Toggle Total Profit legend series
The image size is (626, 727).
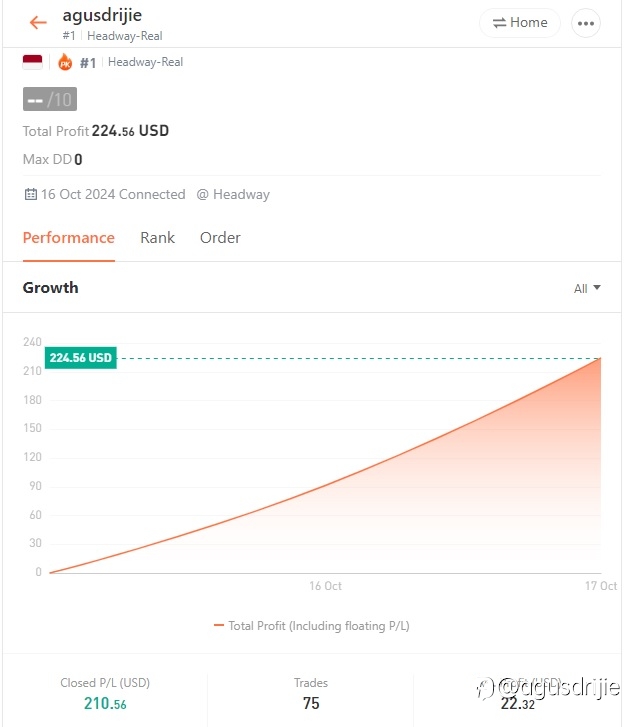(311, 626)
